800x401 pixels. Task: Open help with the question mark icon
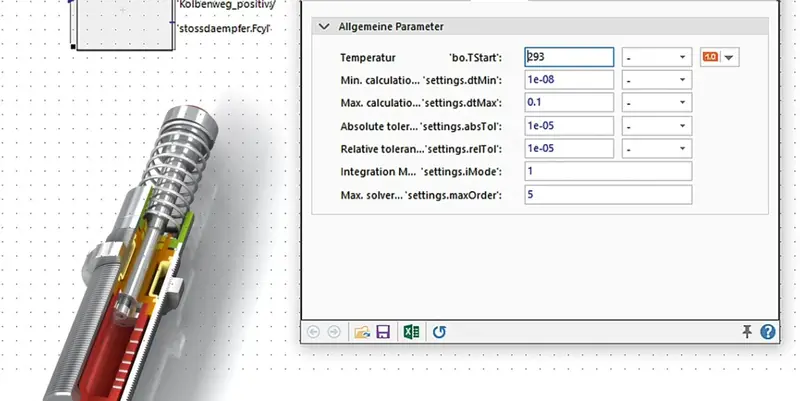[768, 332]
